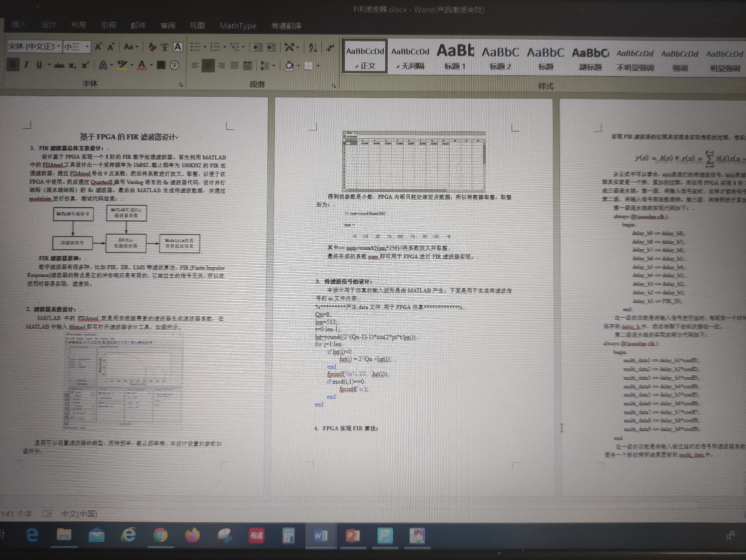
Task: Expand the line spacing dropdown
Action: coord(274,66)
